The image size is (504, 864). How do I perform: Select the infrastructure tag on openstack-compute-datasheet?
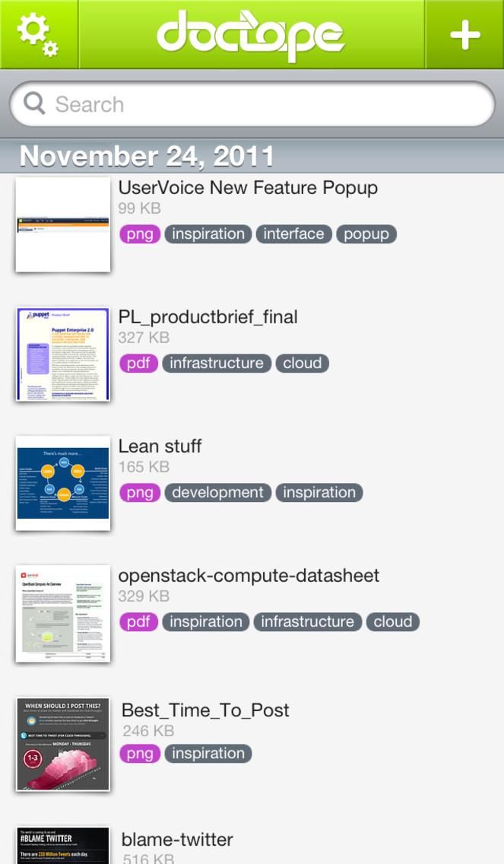[307, 621]
